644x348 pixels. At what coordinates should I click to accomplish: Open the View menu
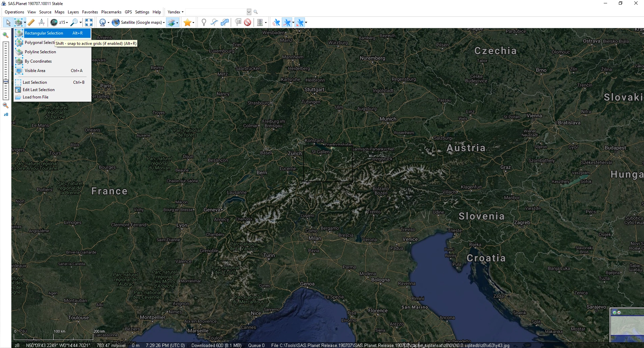coord(32,12)
